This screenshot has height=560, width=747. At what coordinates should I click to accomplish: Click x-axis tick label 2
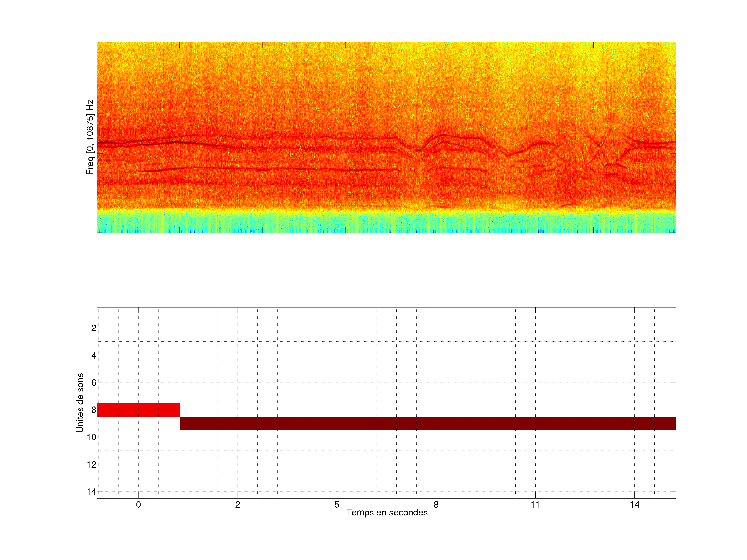tap(238, 505)
